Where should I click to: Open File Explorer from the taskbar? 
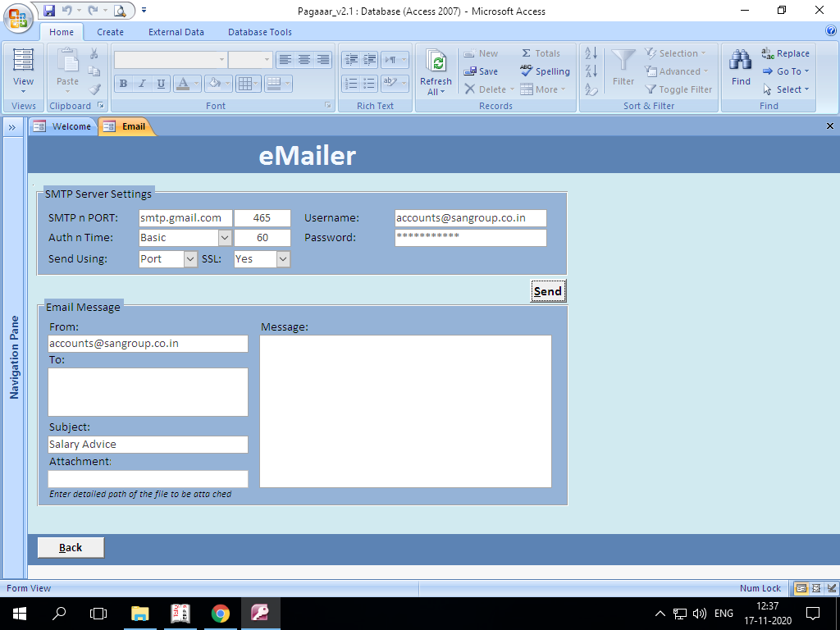[x=139, y=614]
